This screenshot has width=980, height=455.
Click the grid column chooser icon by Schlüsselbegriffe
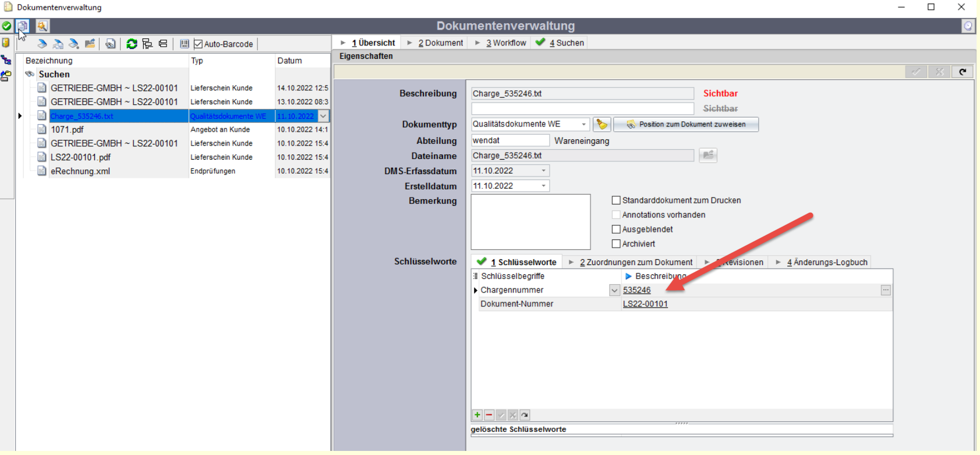[475, 276]
